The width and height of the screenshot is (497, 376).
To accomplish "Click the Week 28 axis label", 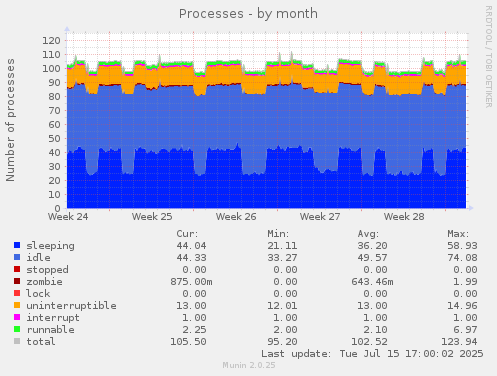I will tap(404, 217).
